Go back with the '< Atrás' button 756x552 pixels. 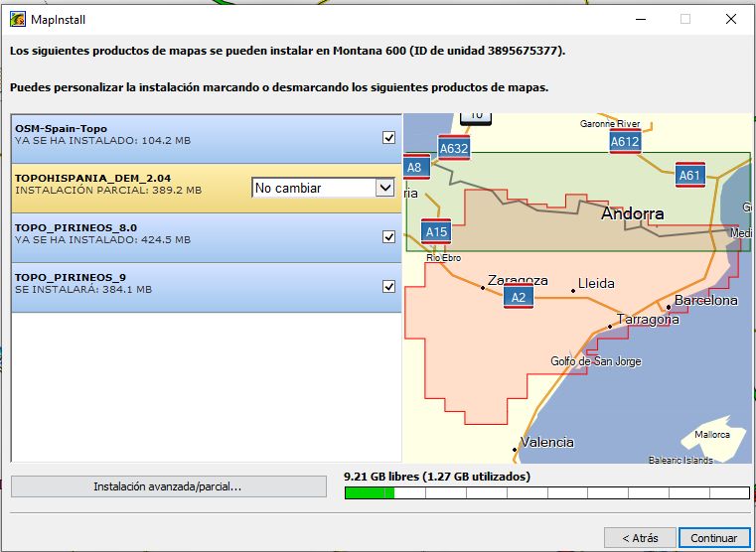click(x=640, y=538)
